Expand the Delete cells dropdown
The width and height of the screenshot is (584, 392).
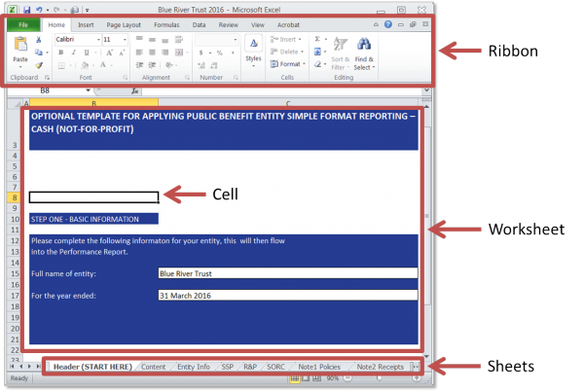(302, 52)
